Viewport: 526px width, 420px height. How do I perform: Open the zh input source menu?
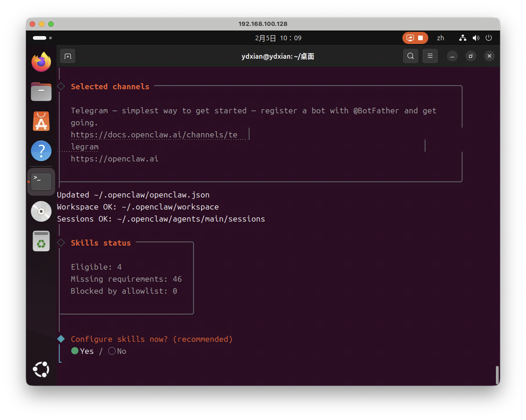(x=440, y=38)
